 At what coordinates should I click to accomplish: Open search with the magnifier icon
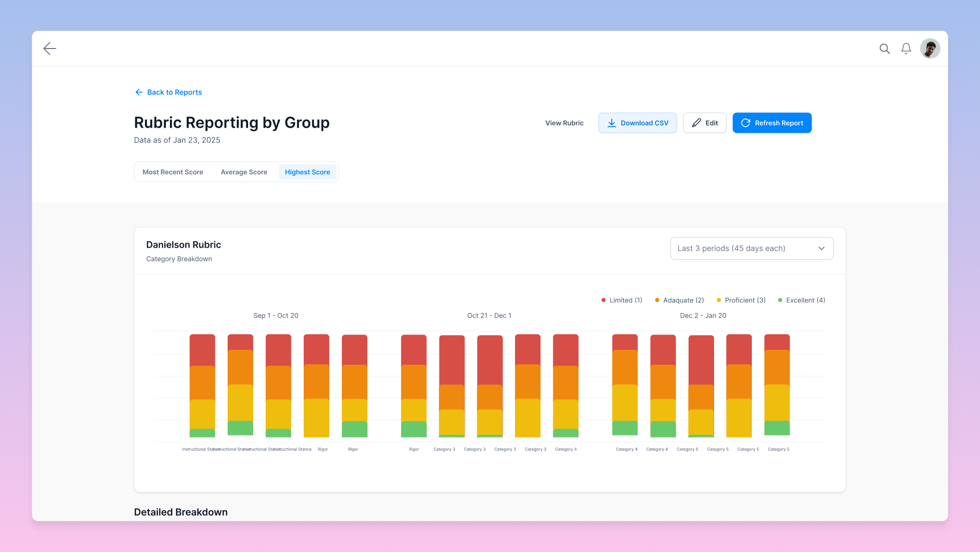885,49
